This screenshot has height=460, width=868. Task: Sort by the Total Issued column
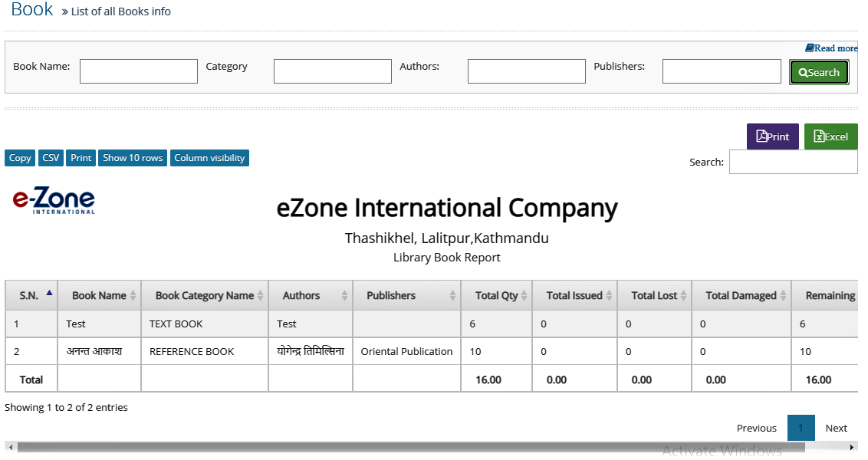[574, 296]
